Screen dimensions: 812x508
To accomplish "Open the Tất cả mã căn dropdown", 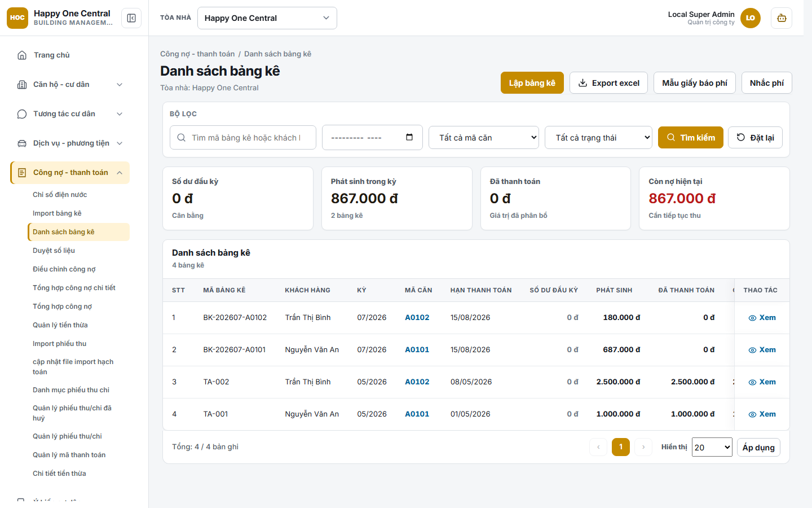I will (x=484, y=138).
